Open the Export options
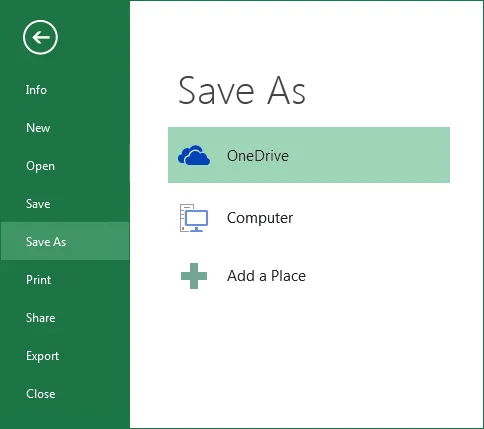The height and width of the screenshot is (429, 484). [42, 356]
